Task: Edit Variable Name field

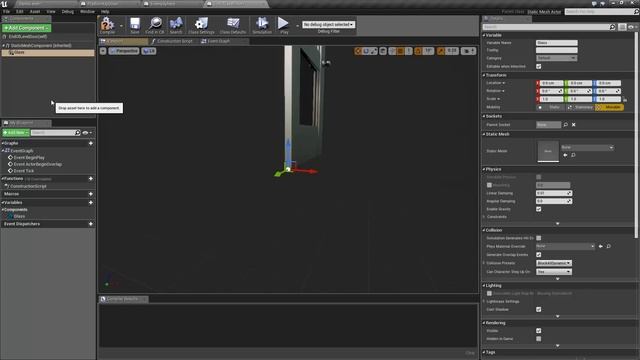Action: [557, 42]
